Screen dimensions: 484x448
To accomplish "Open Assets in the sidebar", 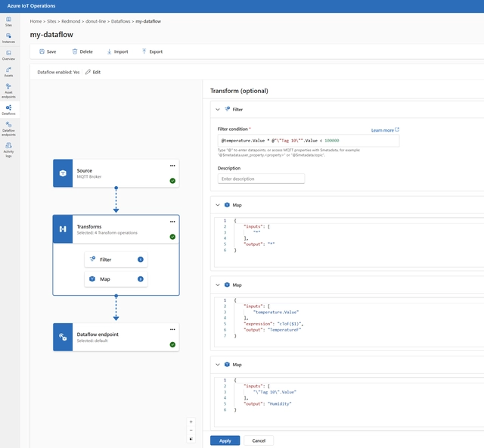I will pos(8,72).
